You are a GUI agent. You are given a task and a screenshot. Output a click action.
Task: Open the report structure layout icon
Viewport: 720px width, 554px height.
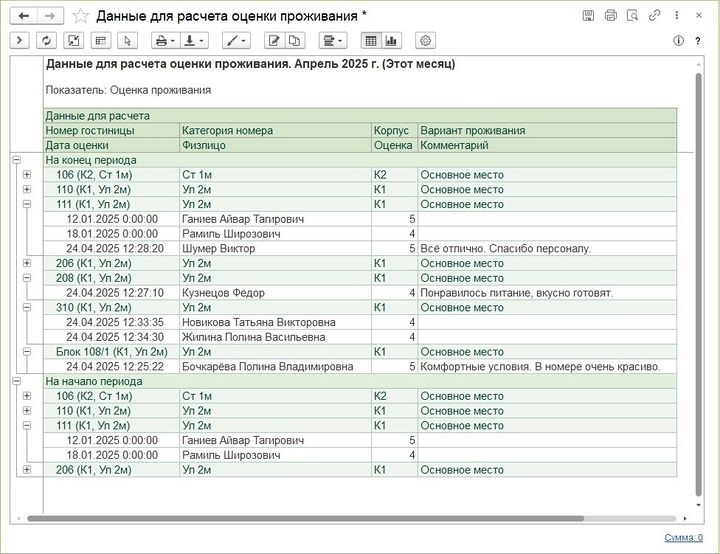pyautogui.click(x=101, y=41)
